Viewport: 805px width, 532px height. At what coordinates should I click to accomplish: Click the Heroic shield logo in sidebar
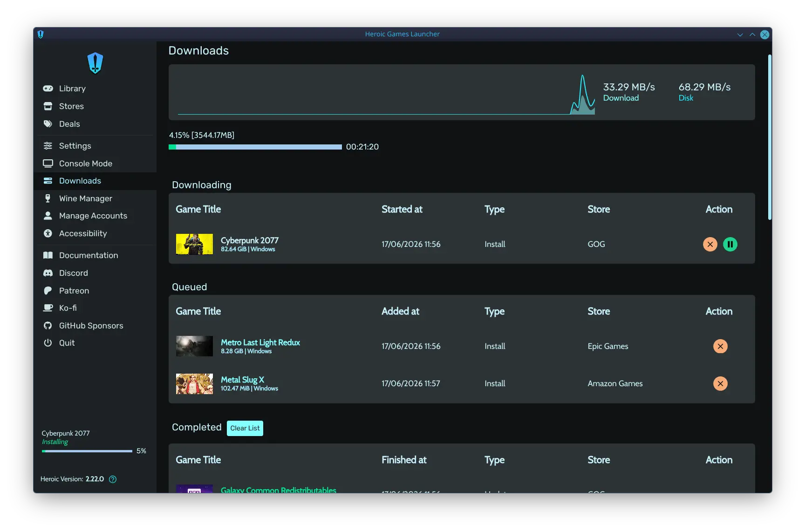tap(95, 63)
